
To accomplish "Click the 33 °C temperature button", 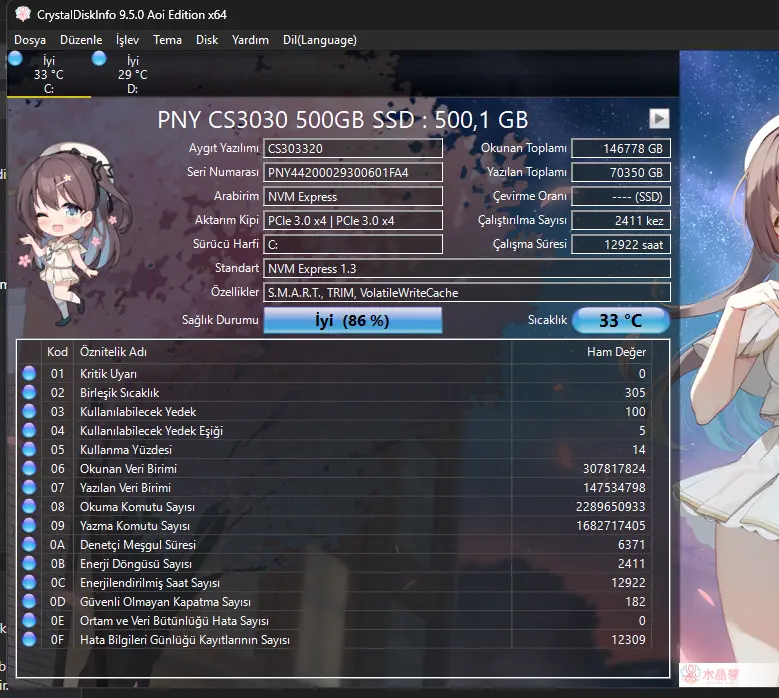I will coord(621,320).
